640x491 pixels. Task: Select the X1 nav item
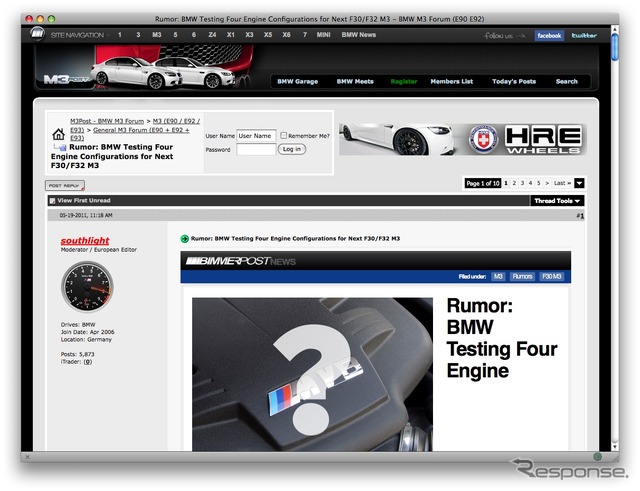pos(231,35)
